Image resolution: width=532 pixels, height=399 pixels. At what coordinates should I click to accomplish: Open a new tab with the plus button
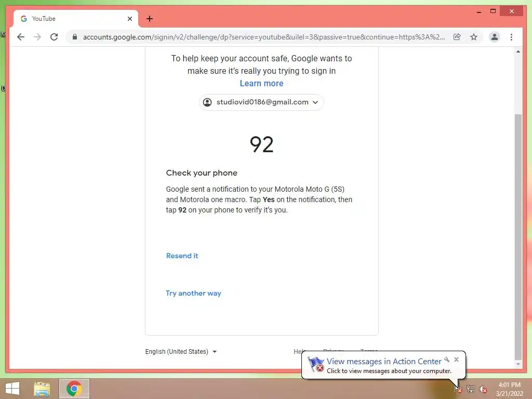pos(150,19)
